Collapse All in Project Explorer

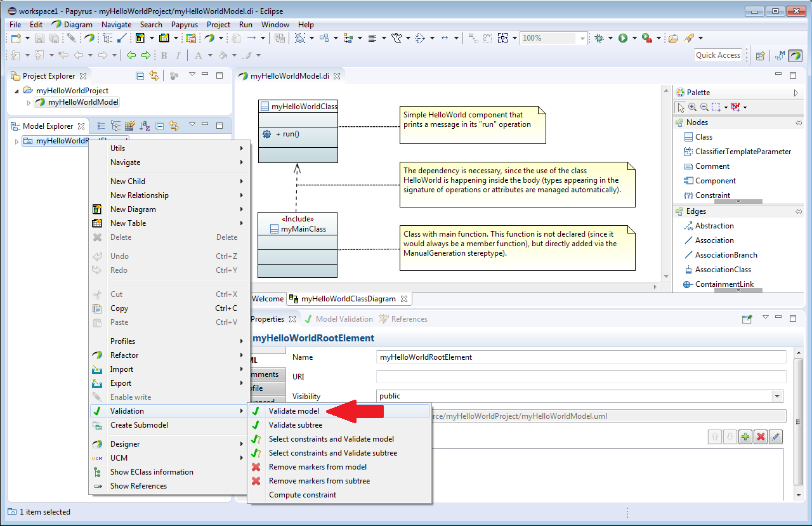click(x=140, y=76)
